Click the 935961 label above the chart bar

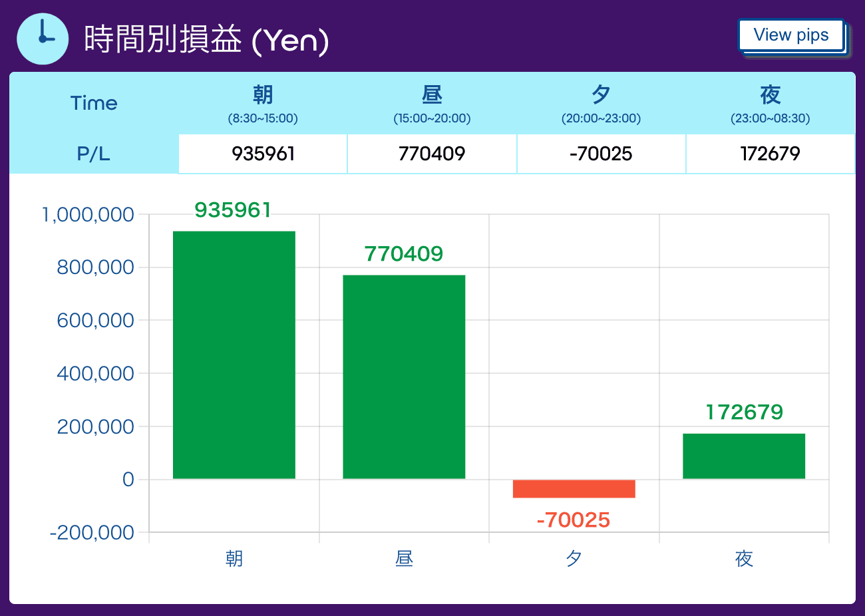click(x=233, y=210)
